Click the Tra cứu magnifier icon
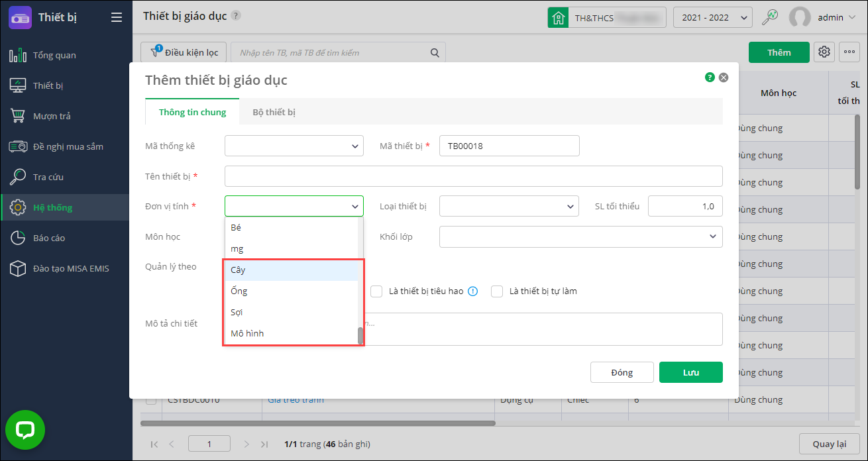The width and height of the screenshot is (868, 461). 18,177
